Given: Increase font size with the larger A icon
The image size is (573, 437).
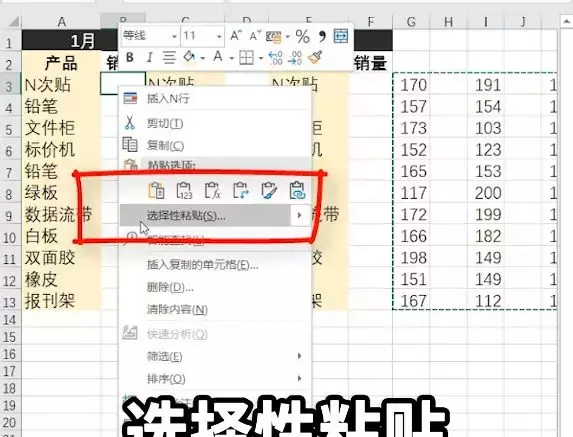Looking at the screenshot, I should click(x=236, y=36).
